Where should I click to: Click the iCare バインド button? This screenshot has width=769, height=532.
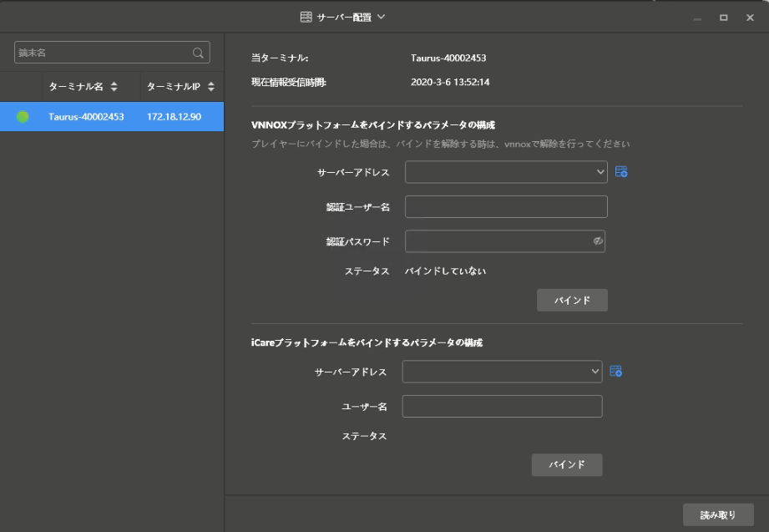click(x=567, y=465)
